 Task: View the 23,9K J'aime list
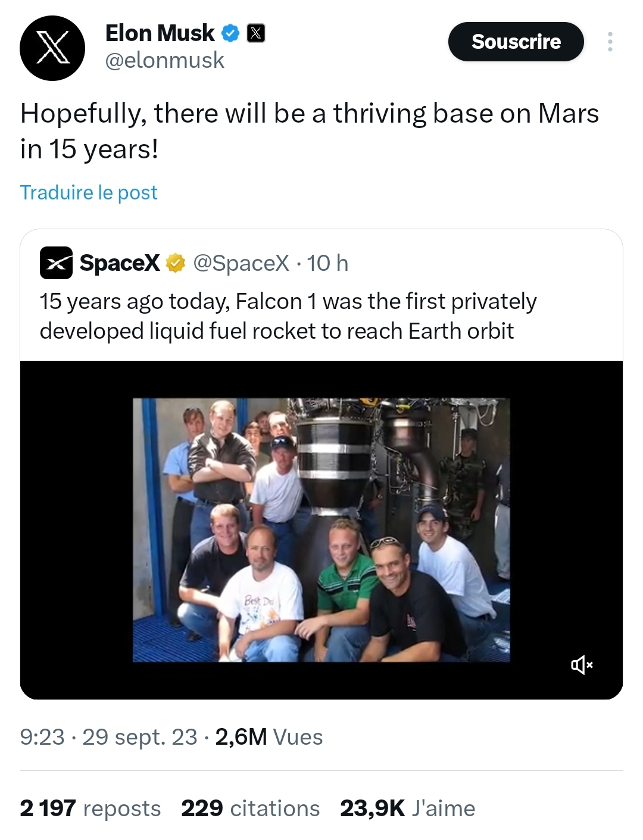point(407,808)
